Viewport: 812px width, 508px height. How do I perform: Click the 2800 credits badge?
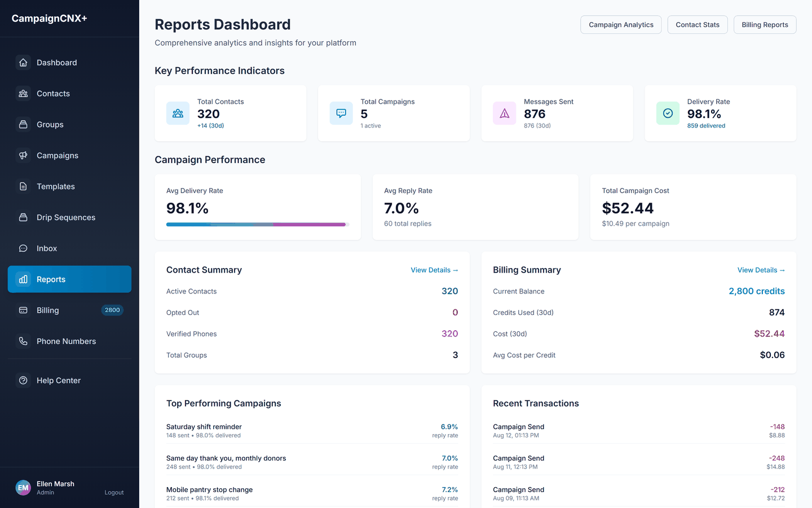[x=112, y=310]
